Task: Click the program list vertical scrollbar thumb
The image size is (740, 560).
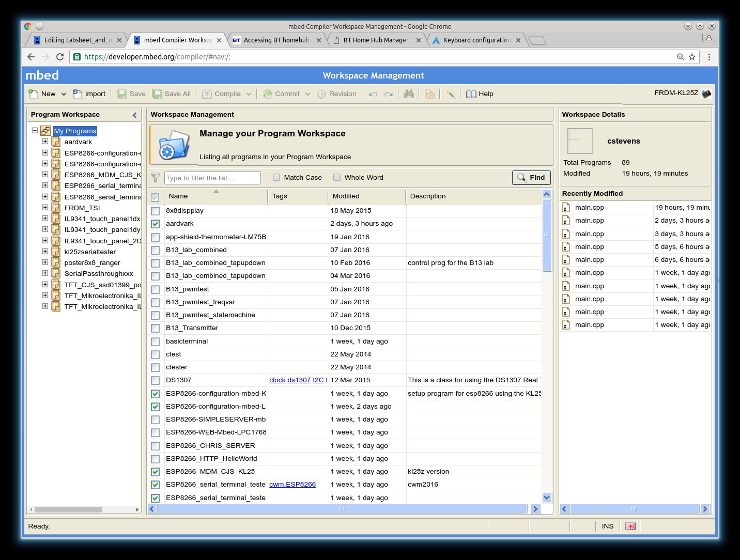Action: (547, 235)
